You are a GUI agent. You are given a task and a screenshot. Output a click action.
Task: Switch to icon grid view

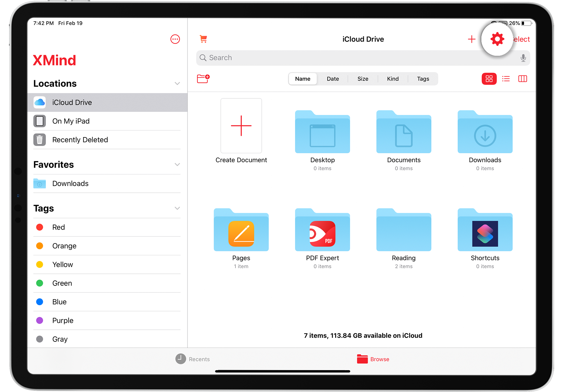(x=489, y=79)
